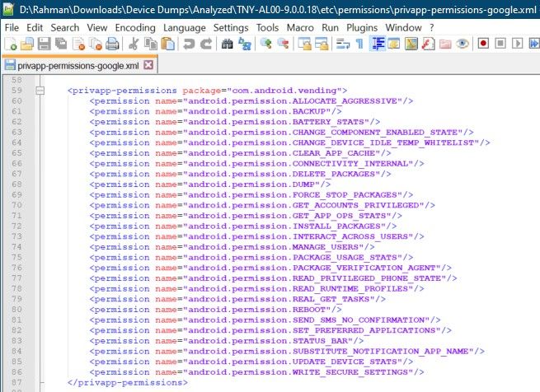
Task: Click line number 59 in the margin
Action: click(x=16, y=91)
